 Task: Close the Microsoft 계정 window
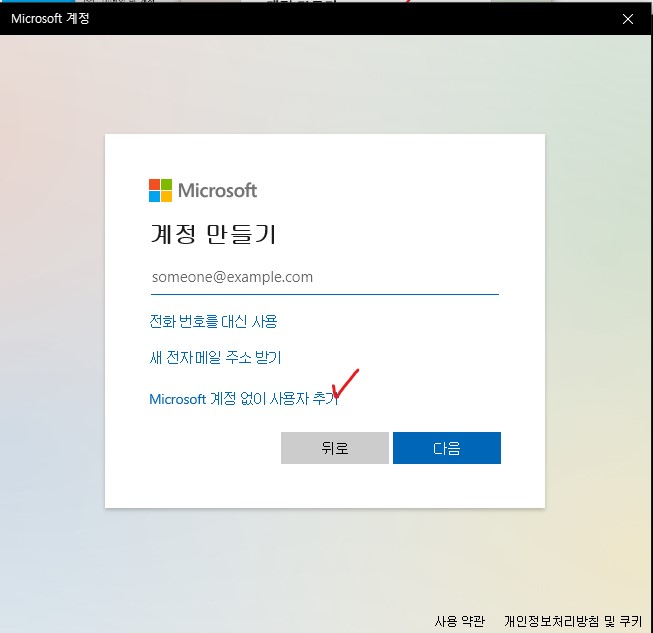(x=628, y=19)
